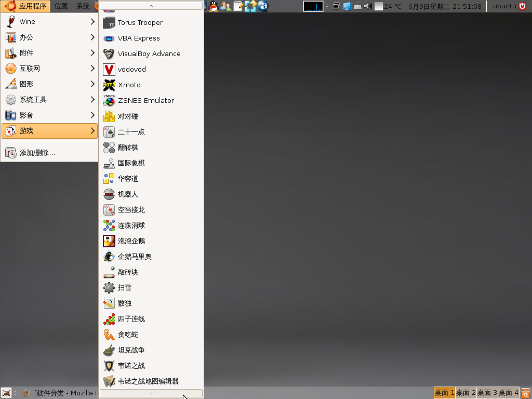Open the 位置 panel menu
Screen dimensions: 532x399
(61, 6)
